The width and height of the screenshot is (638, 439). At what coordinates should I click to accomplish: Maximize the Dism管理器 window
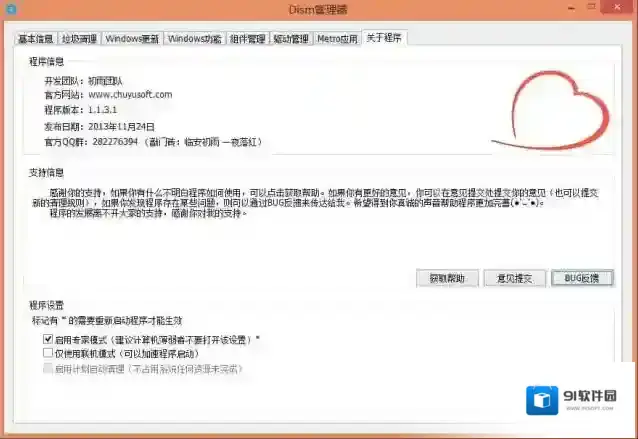click(591, 7)
